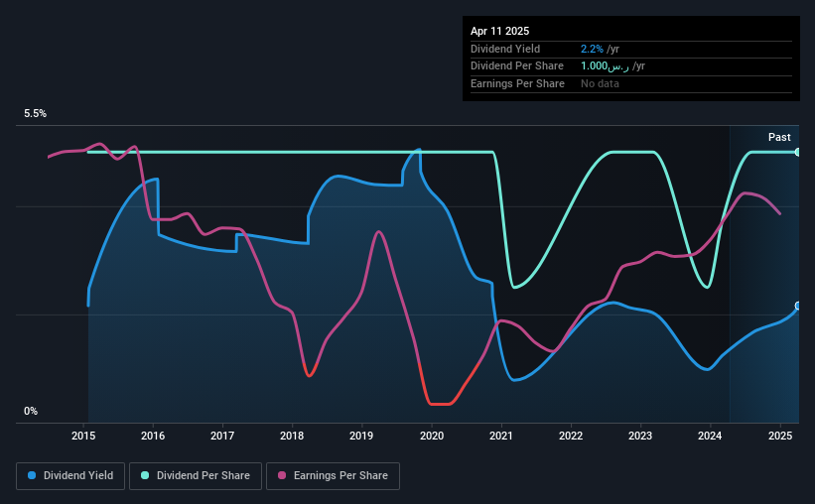This screenshot has height=504, width=815.
Task: Click the 1.000 dividend per share value
Action: coord(605,66)
